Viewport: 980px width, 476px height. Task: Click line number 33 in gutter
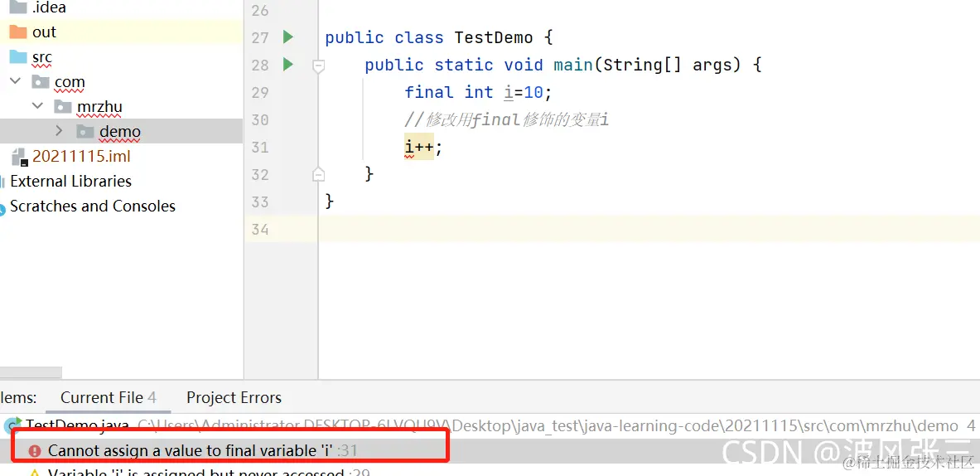[260, 202]
